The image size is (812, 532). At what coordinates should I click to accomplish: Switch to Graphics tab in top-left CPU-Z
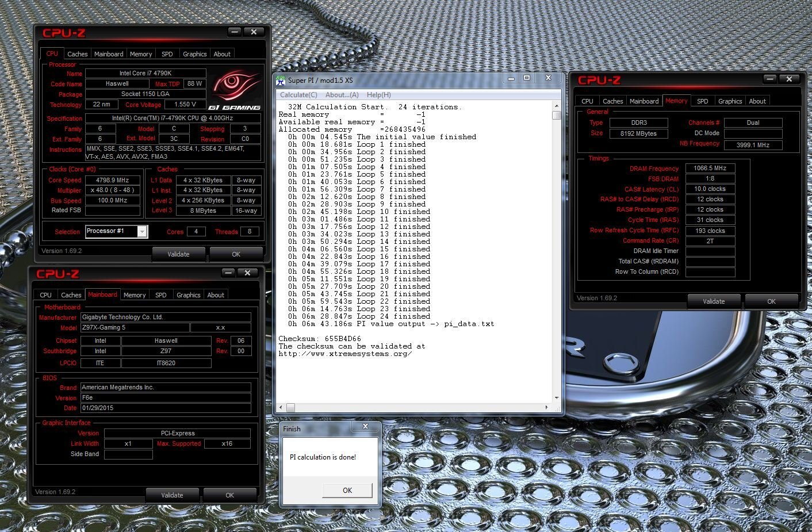(195, 54)
